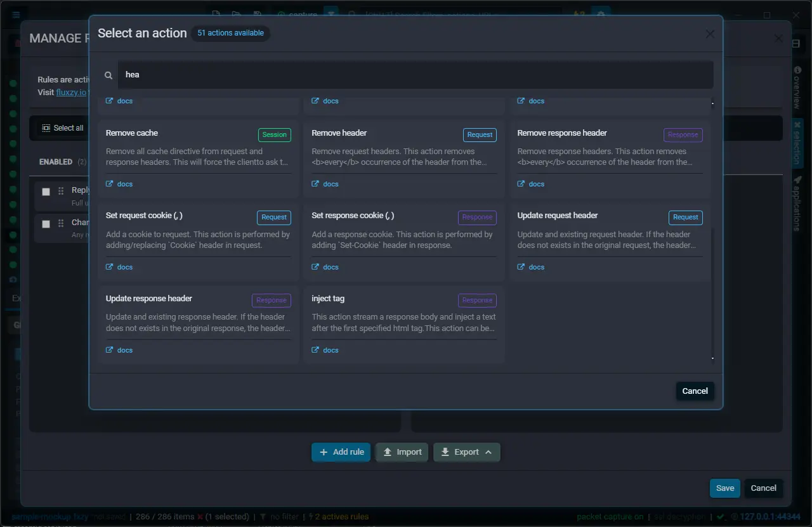
Task: Open the selection side tab
Action: [797, 143]
